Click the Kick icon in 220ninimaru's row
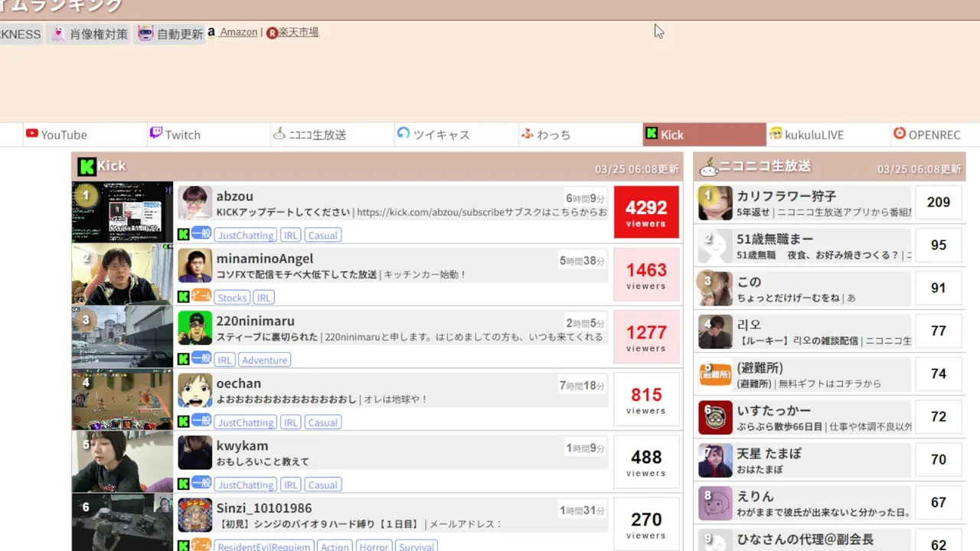 (x=184, y=360)
